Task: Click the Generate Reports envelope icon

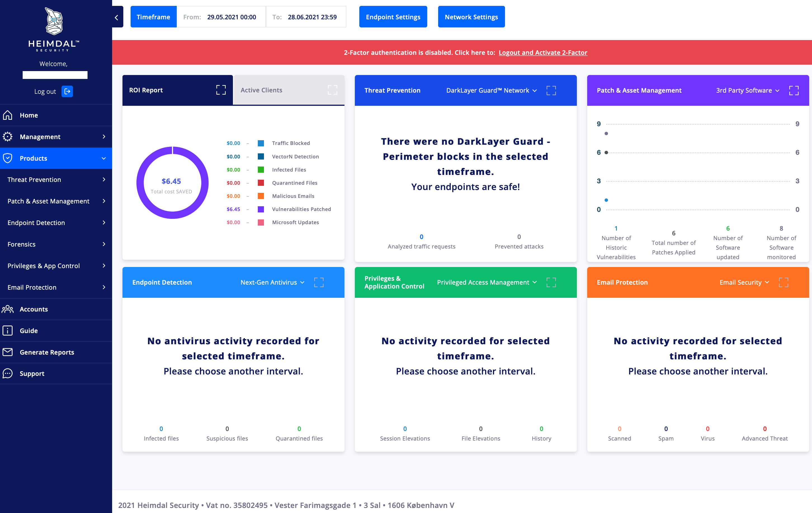Action: coord(8,352)
